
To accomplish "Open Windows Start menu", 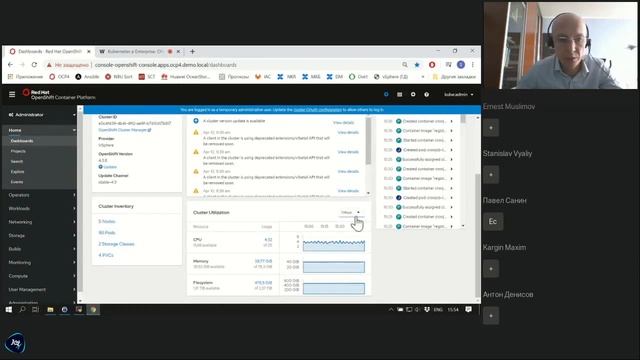I will pos(9,310).
